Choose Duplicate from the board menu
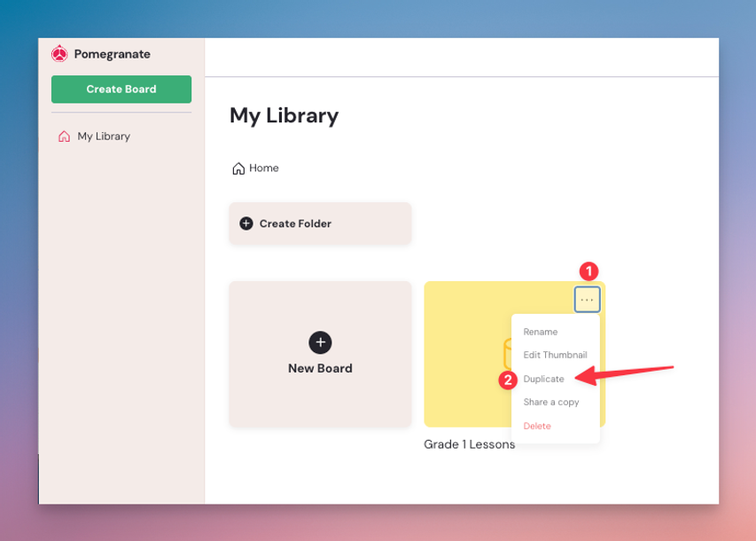756x541 pixels. tap(543, 379)
